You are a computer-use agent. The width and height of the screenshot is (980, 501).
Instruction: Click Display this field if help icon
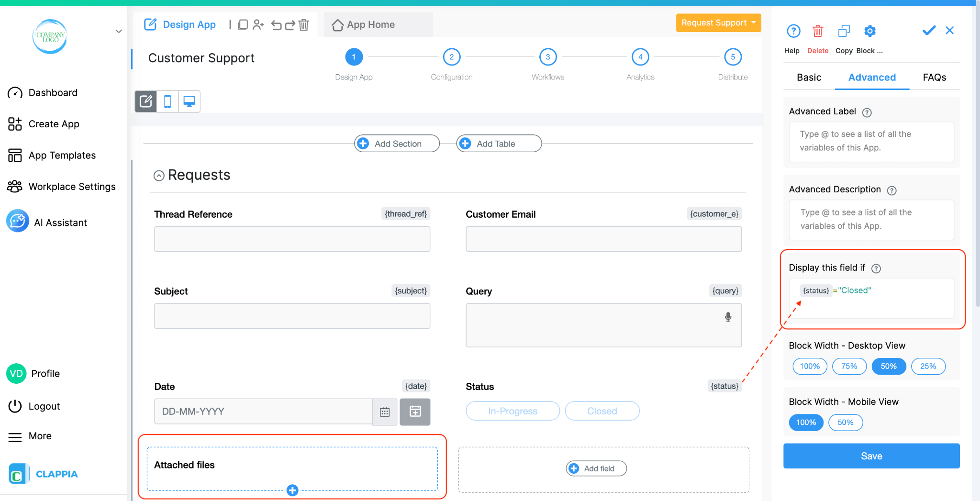coord(876,268)
